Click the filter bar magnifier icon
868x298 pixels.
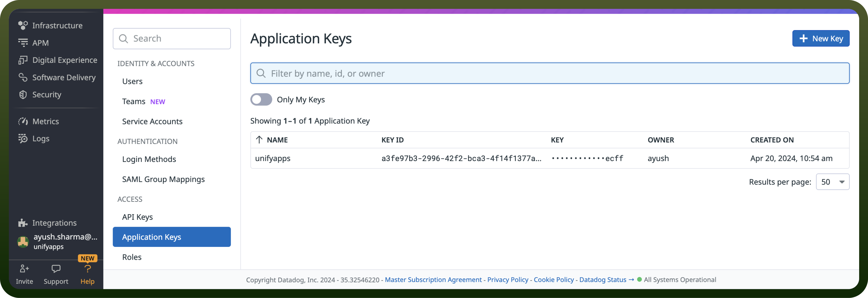pos(261,73)
